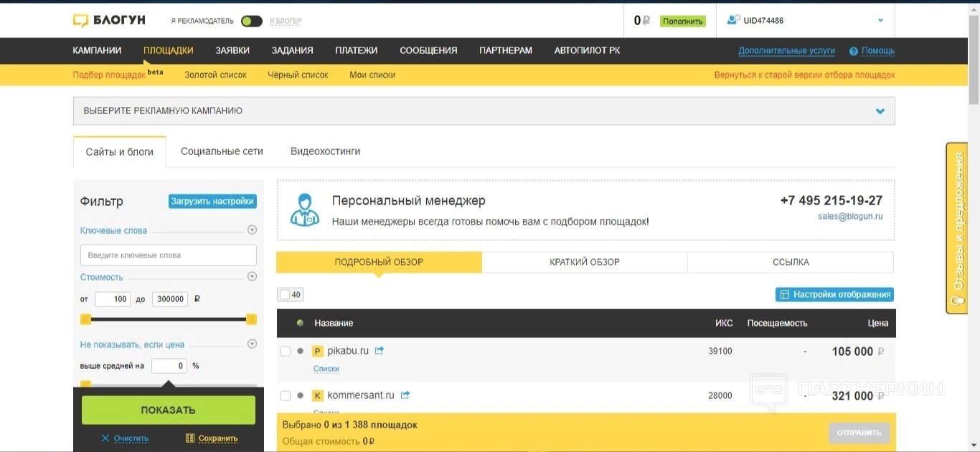
Task: Check the pikabu.ru row checkbox
Action: tap(286, 351)
